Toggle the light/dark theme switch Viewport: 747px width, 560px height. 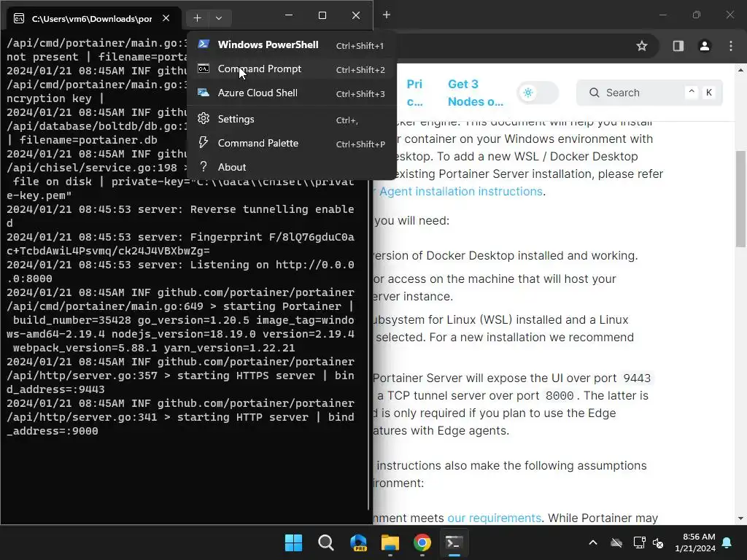tap(538, 93)
